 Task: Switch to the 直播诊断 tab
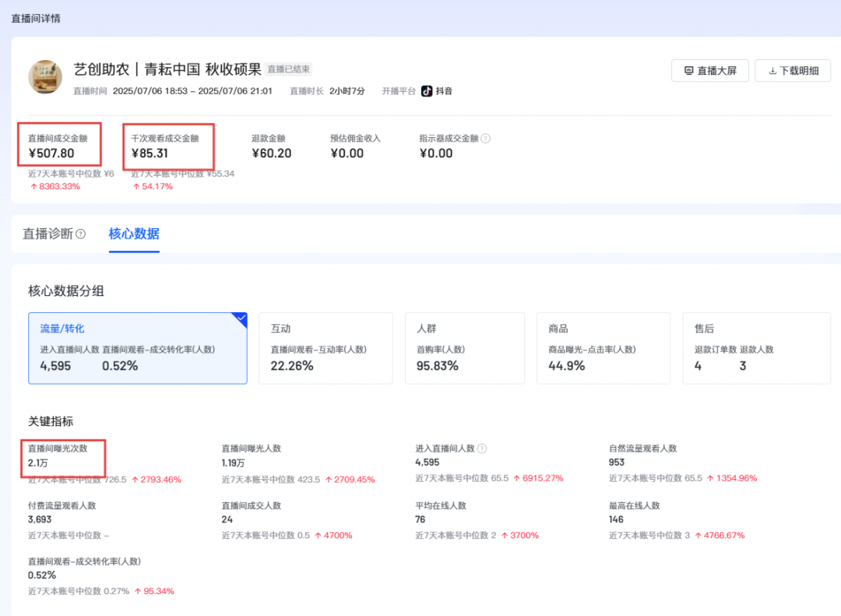48,234
